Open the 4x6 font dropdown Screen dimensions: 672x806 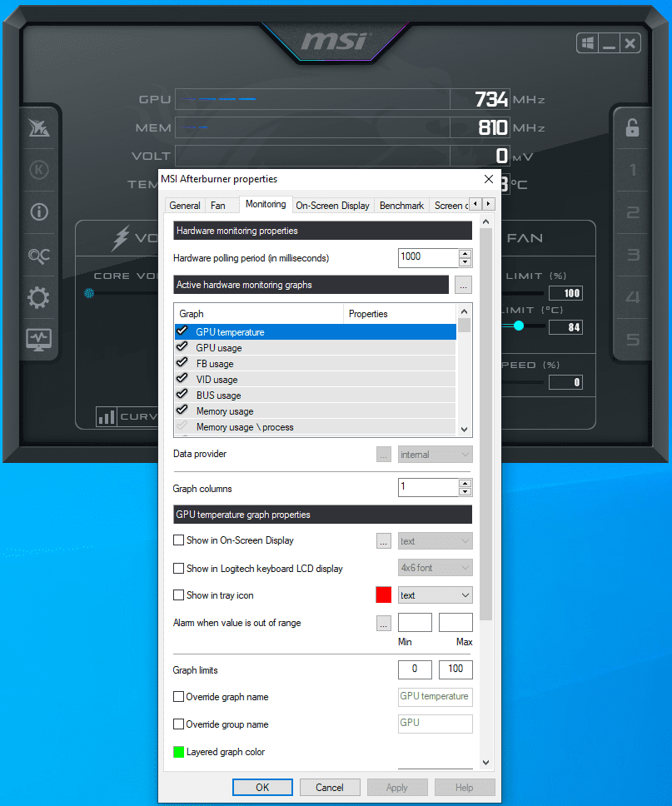tap(435, 568)
